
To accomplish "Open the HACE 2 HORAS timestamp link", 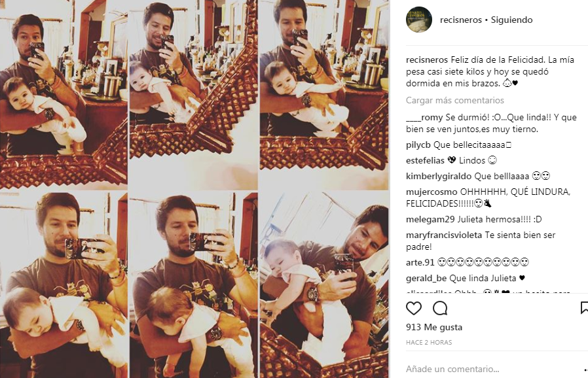I will coord(429,343).
